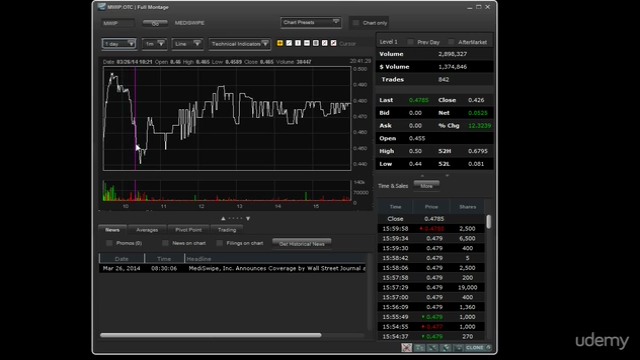Click the Price column header in Time & Sales
Screen dimensions: 640x360
[431, 207]
